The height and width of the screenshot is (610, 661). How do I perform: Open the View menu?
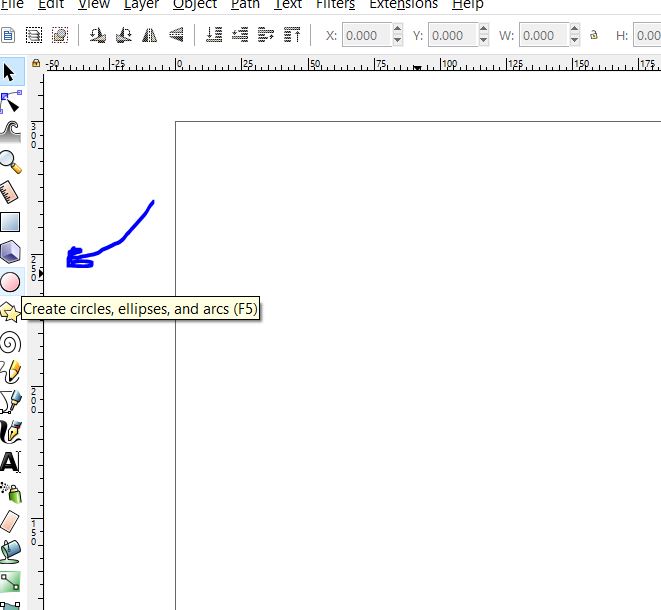pos(94,4)
